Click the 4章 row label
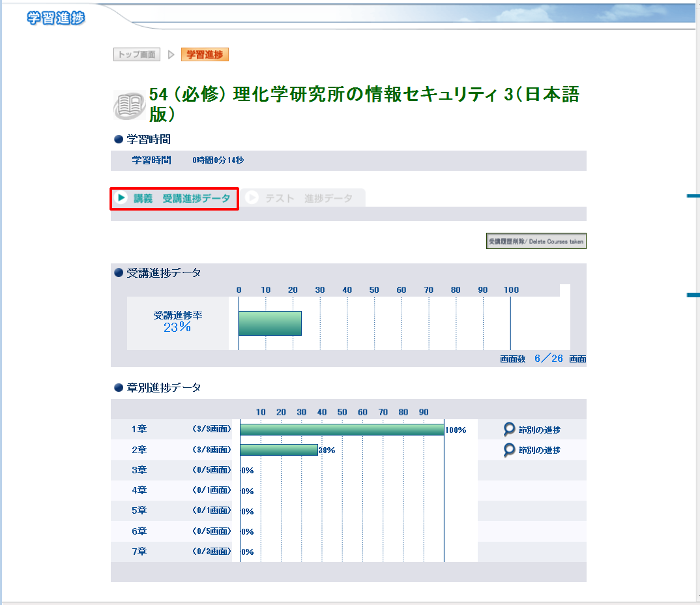700x605 pixels. (x=139, y=490)
